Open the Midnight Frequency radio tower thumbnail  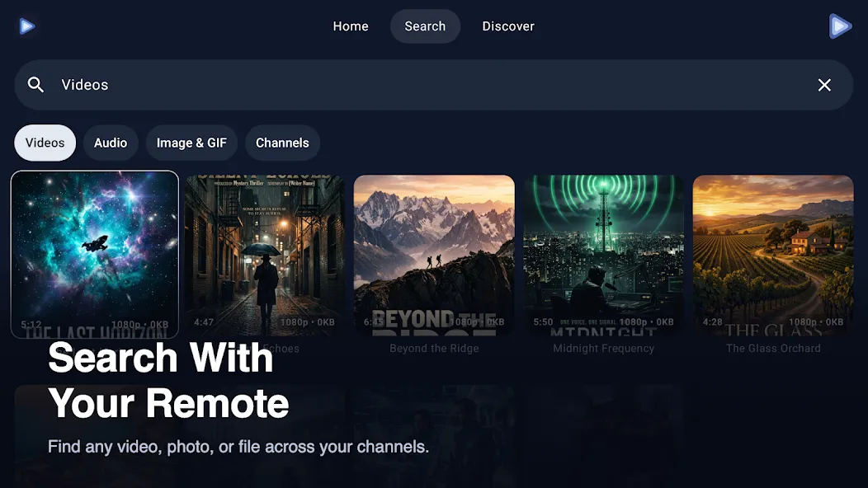point(603,255)
